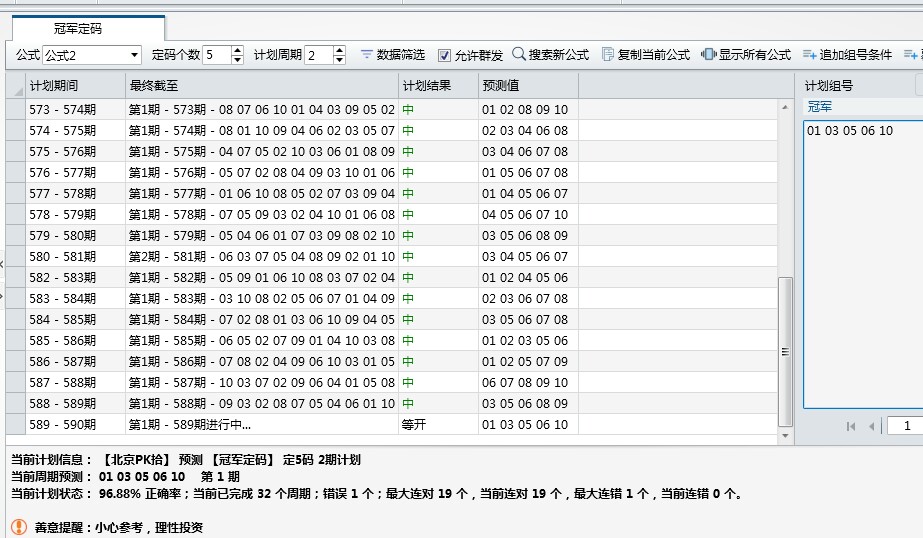The width and height of the screenshot is (923, 538).
Task: Switch to the 冠军定码 tab
Action: pyautogui.click(x=88, y=28)
